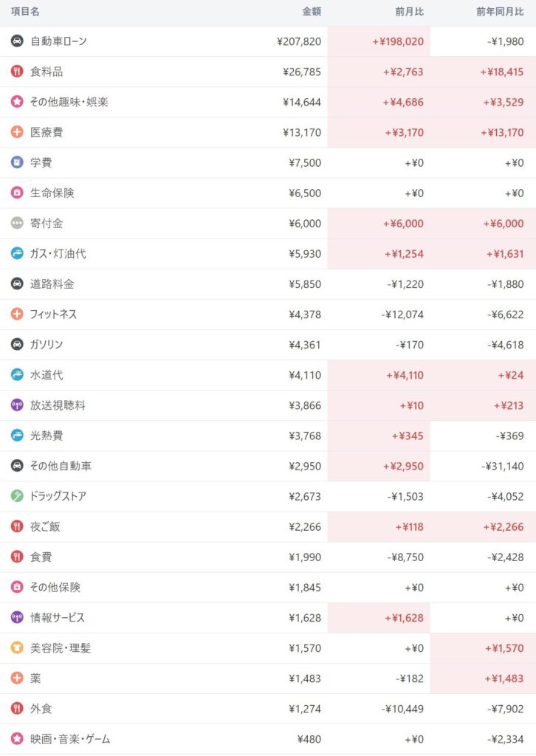The width and height of the screenshot is (536, 756).
Task: Click the fork-and-knife icon beside 食料品
Action: [x=17, y=72]
